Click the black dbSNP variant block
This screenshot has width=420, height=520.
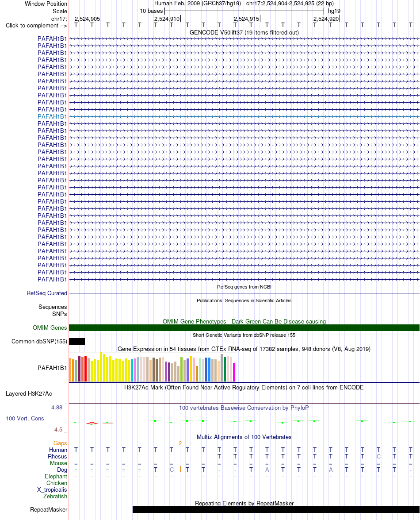(x=77, y=341)
